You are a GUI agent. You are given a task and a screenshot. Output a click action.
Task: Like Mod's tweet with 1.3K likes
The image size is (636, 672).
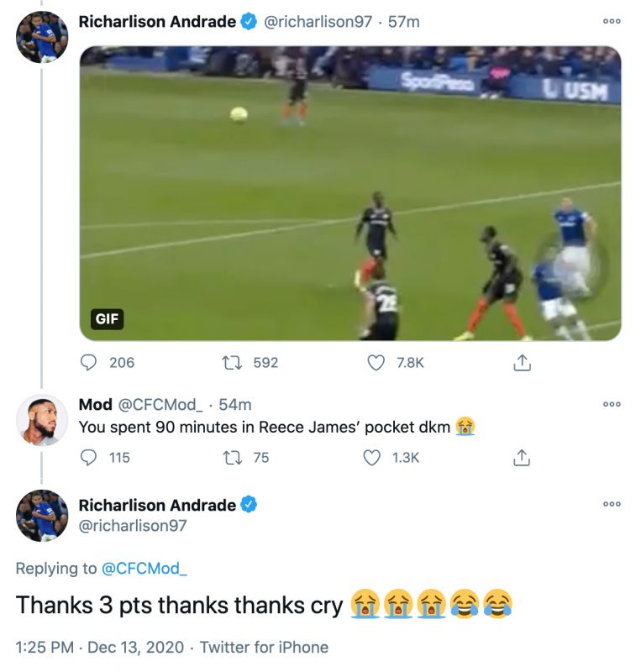[x=371, y=458]
